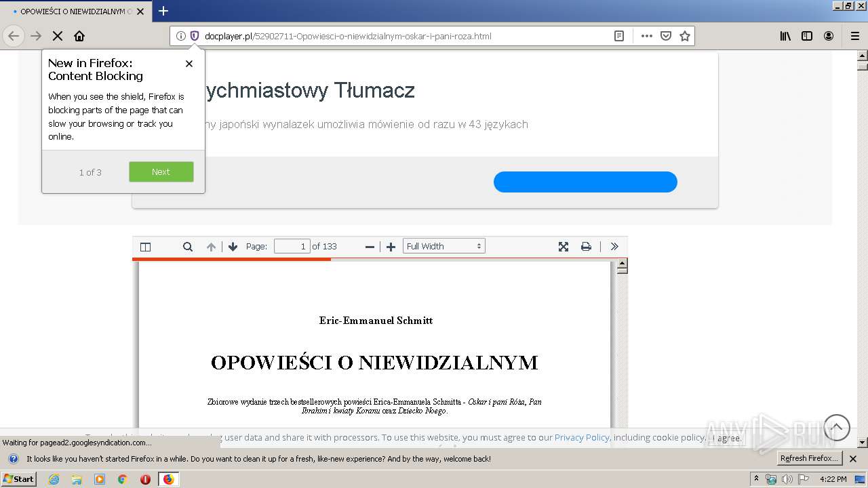The height and width of the screenshot is (488, 868).
Task: Close the Refresh Firefox notification bar
Action: point(853,459)
